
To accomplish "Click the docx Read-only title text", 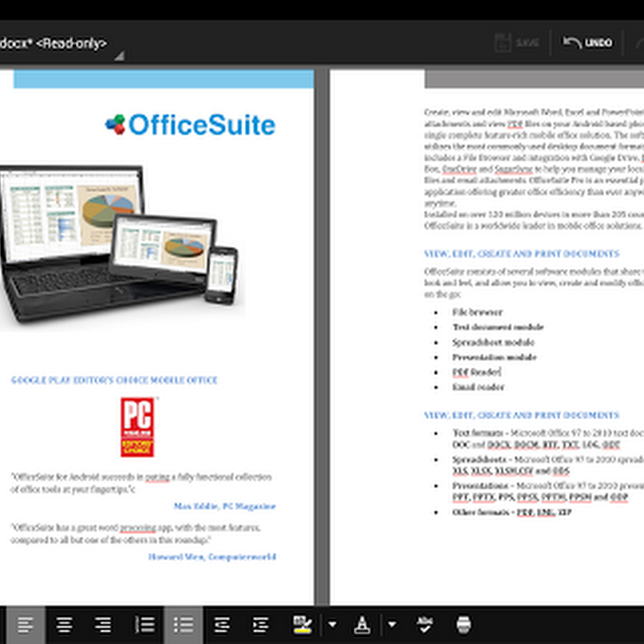I will tap(54, 43).
